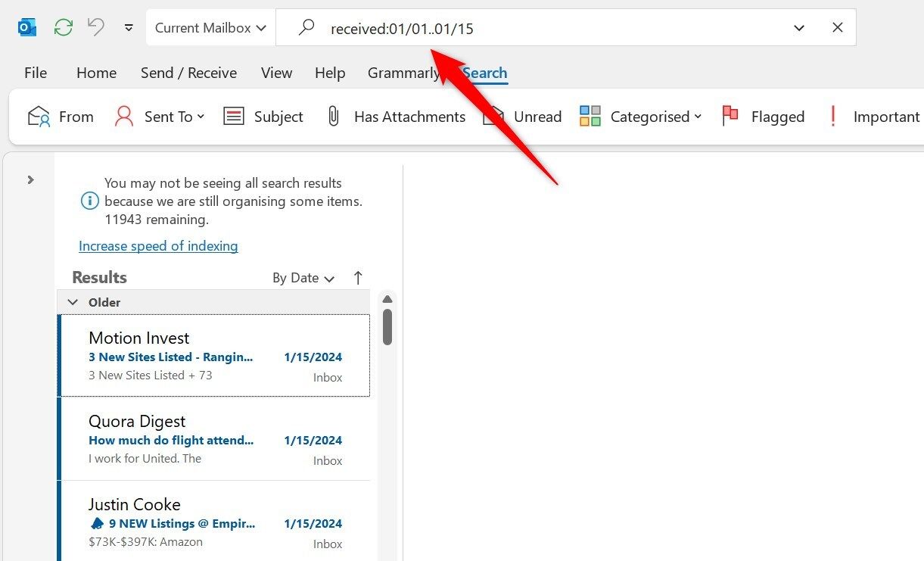Select the Subject search filter

(263, 116)
